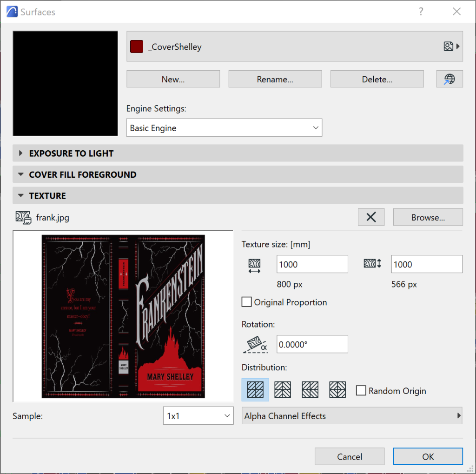
Task: Collapse the Cover Fill Foreground section
Action: [x=238, y=174]
